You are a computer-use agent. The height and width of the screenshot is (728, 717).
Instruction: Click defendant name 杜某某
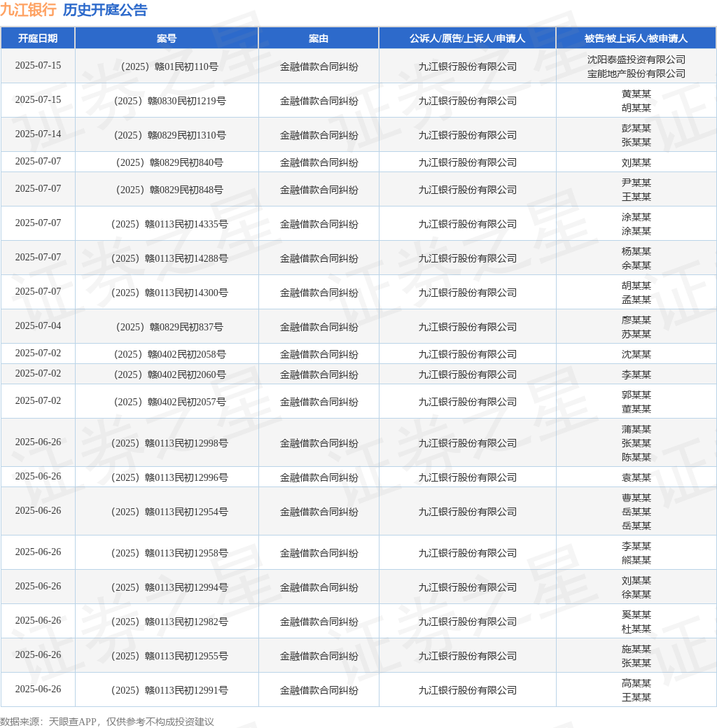pos(636,629)
